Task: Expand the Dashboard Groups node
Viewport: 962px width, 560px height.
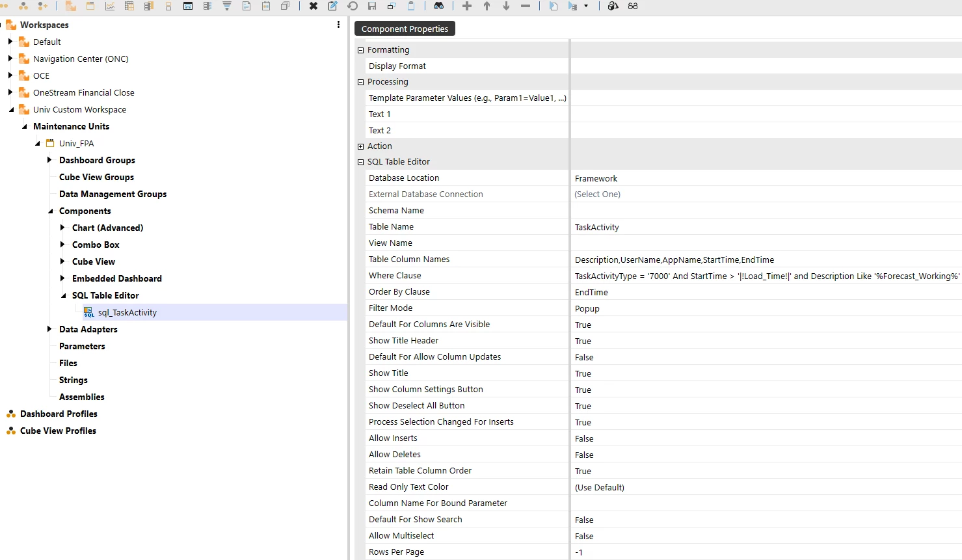Action: (49, 160)
